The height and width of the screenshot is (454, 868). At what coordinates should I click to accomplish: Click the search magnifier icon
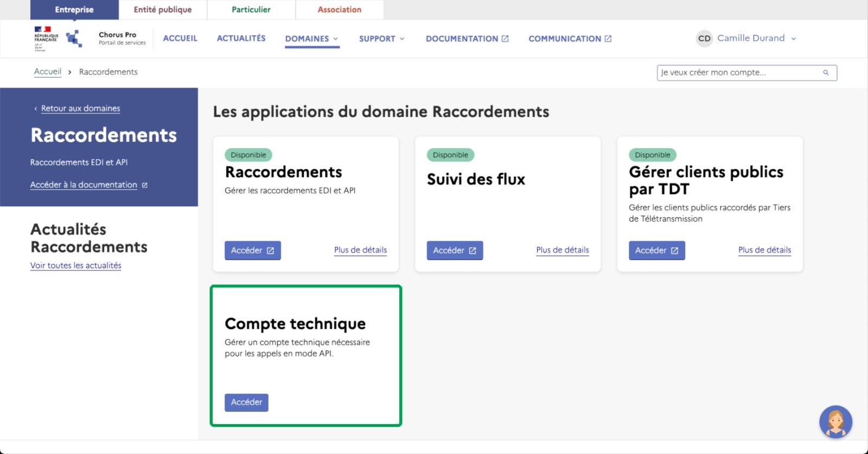point(826,73)
